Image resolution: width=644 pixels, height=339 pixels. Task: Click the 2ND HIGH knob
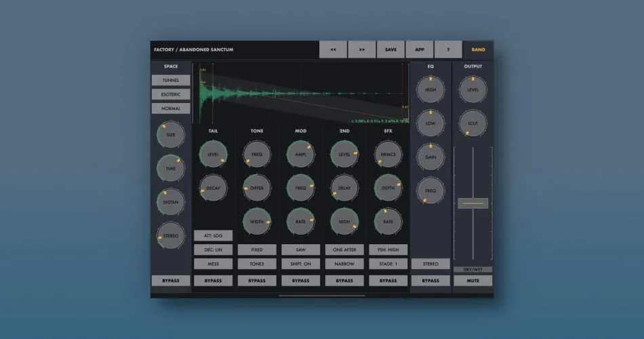pyautogui.click(x=344, y=222)
